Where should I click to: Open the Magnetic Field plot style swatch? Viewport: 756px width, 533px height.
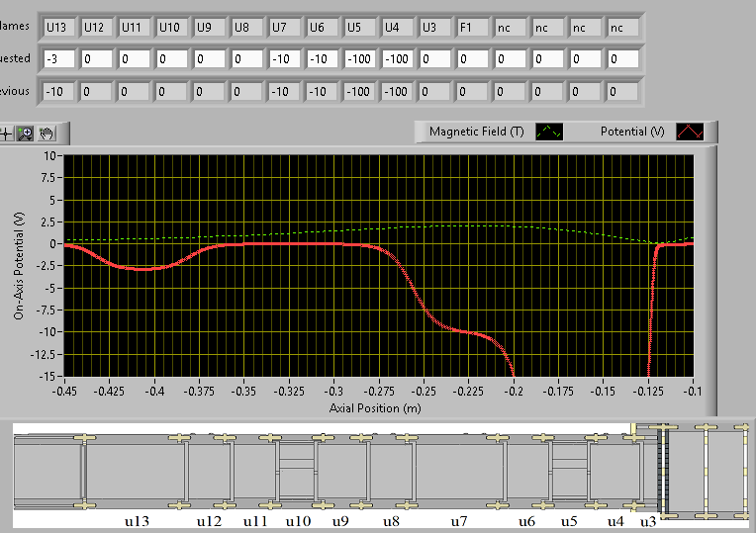pyautogui.click(x=549, y=132)
